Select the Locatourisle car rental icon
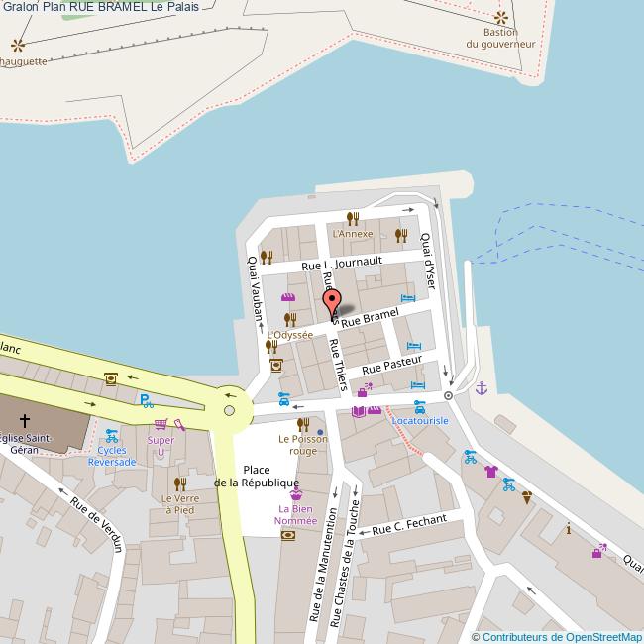The height and width of the screenshot is (644, 644). click(x=420, y=406)
